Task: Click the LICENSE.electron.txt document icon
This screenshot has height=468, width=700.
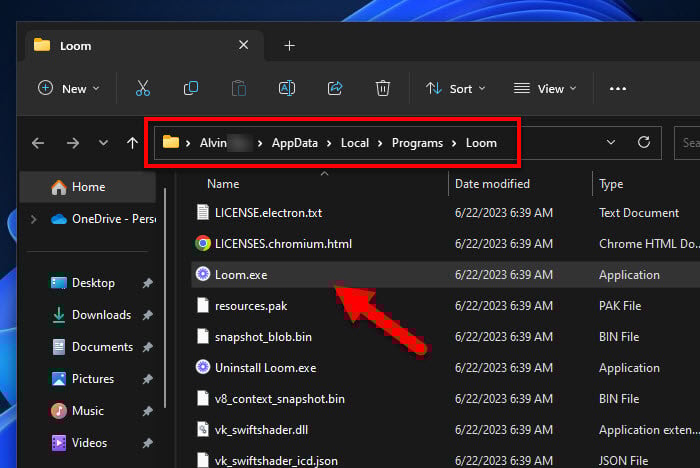Action: click(x=203, y=212)
